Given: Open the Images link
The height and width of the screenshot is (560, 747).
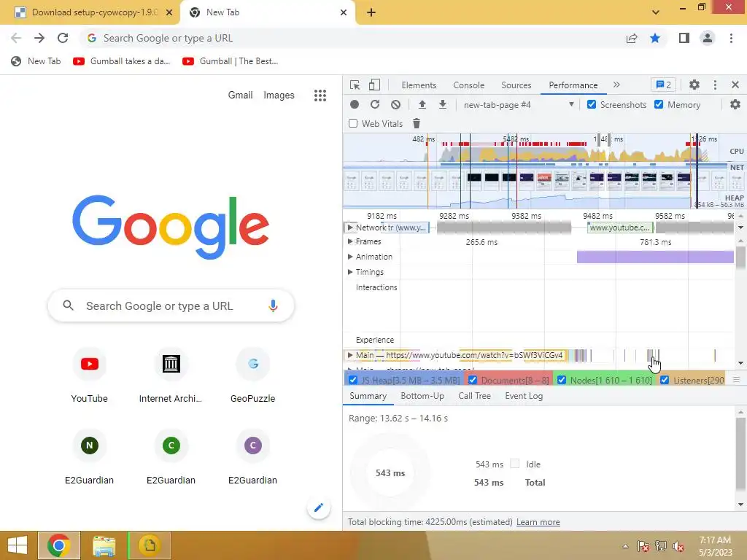Looking at the screenshot, I should point(279,96).
